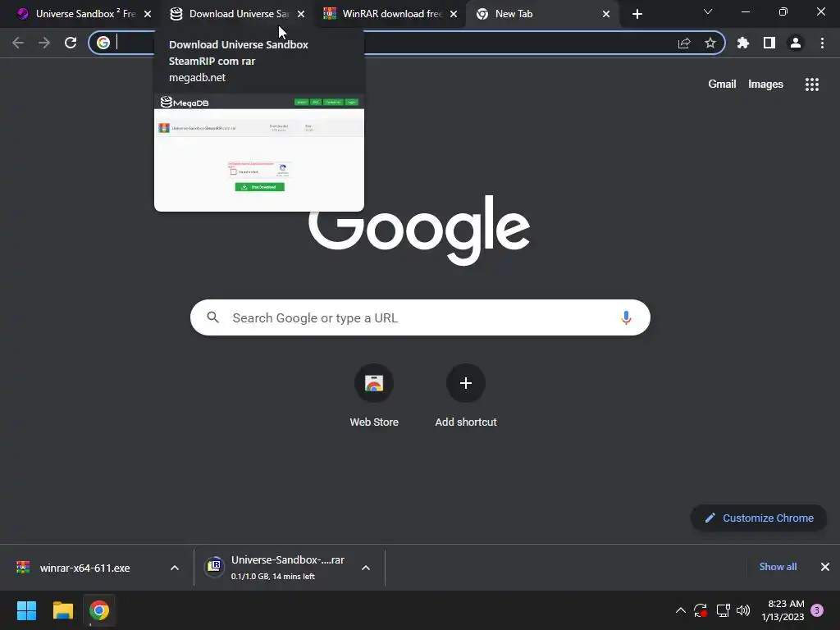Close the downloads bar
Viewport: 840px width, 630px height.
click(825, 567)
